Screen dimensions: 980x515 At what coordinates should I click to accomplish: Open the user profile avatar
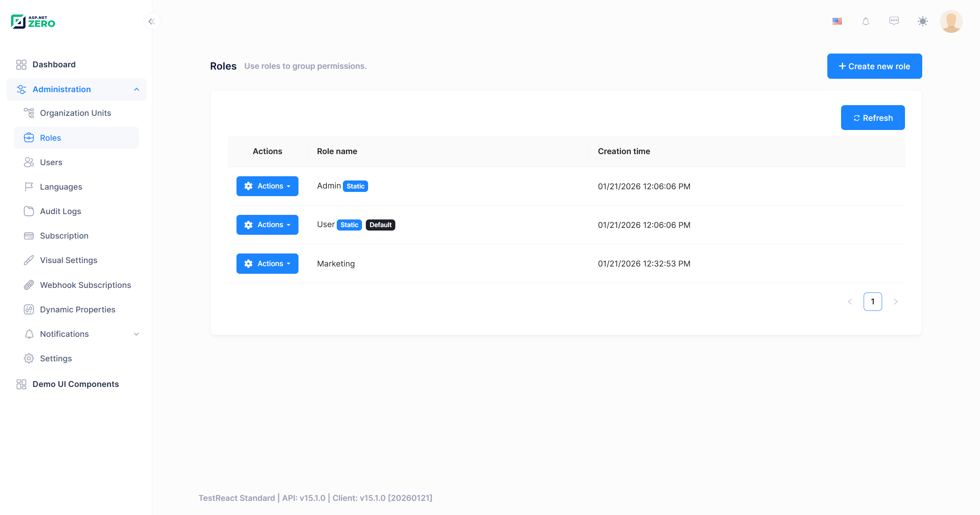point(951,21)
